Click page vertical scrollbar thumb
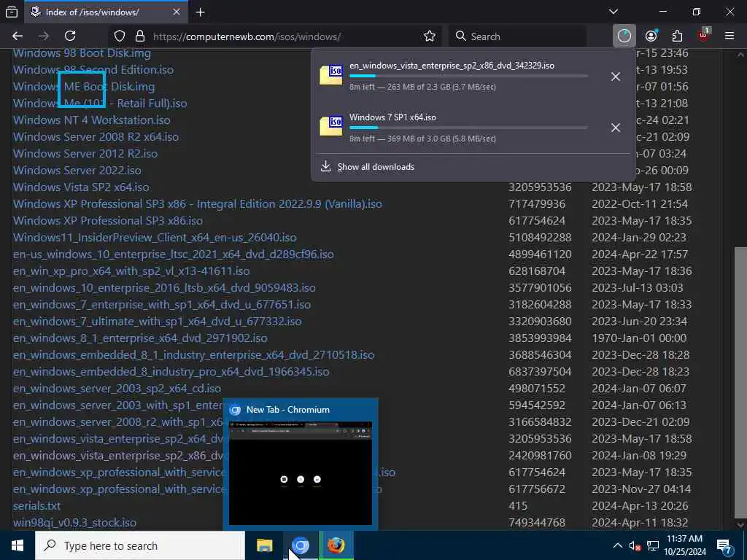The width and height of the screenshot is (747, 560). [740, 382]
